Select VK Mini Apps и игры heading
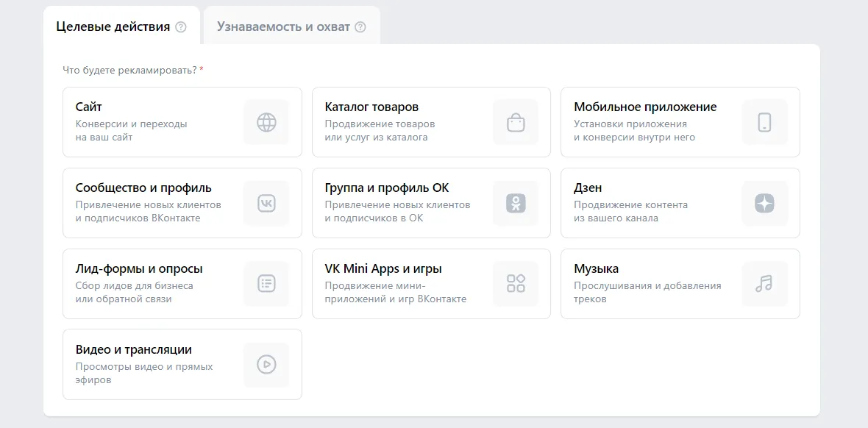The image size is (868, 428). coord(383,268)
